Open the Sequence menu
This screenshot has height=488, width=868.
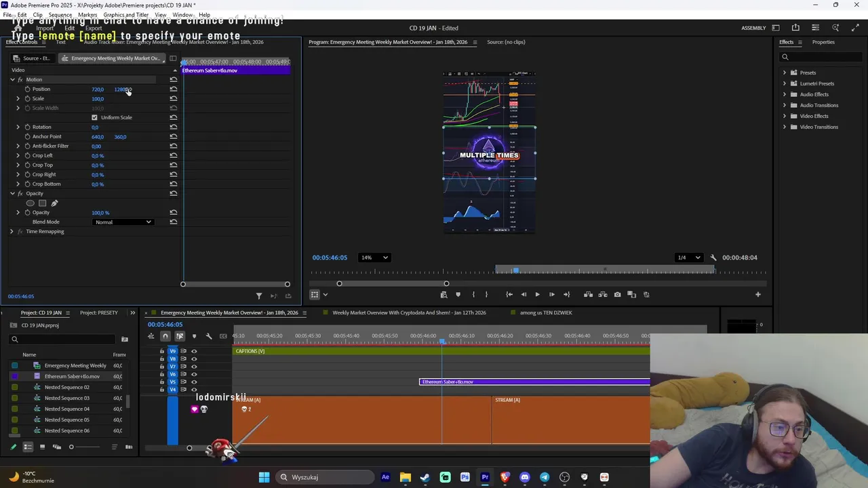tap(60, 15)
